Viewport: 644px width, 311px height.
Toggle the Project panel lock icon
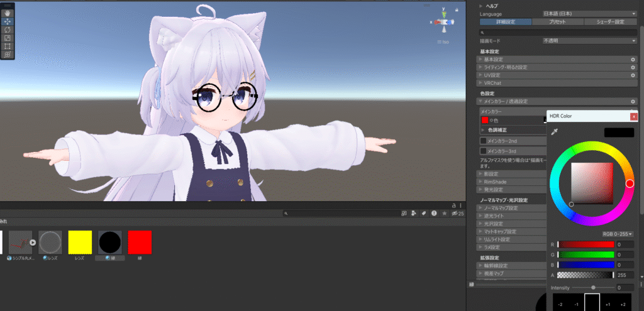coord(454,205)
